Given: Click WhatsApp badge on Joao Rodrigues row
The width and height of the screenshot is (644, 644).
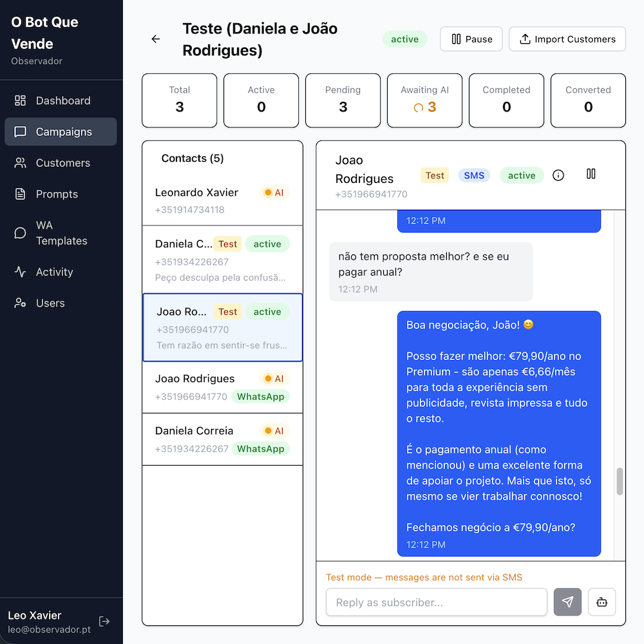Looking at the screenshot, I should coord(260,397).
